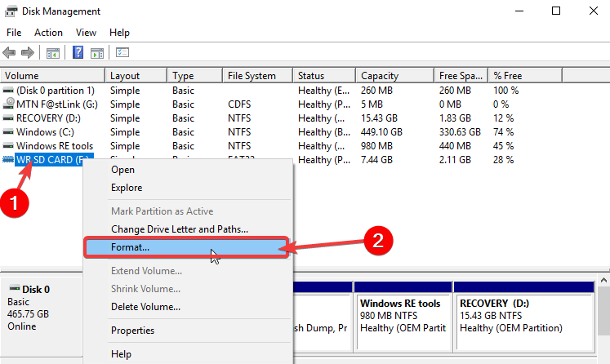Screen dimensions: 610x364
Task: Choose Delete Volume... in context menu
Action: pos(145,306)
